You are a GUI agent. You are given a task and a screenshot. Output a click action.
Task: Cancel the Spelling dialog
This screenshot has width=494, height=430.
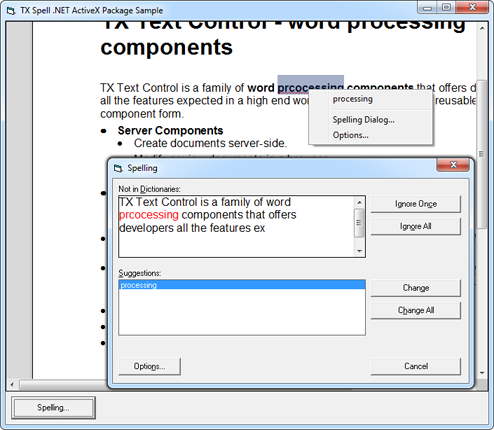click(x=416, y=366)
